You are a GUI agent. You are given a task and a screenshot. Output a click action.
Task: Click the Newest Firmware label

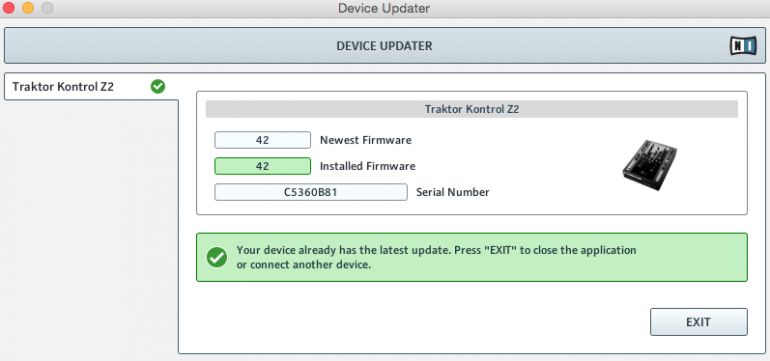[366, 140]
